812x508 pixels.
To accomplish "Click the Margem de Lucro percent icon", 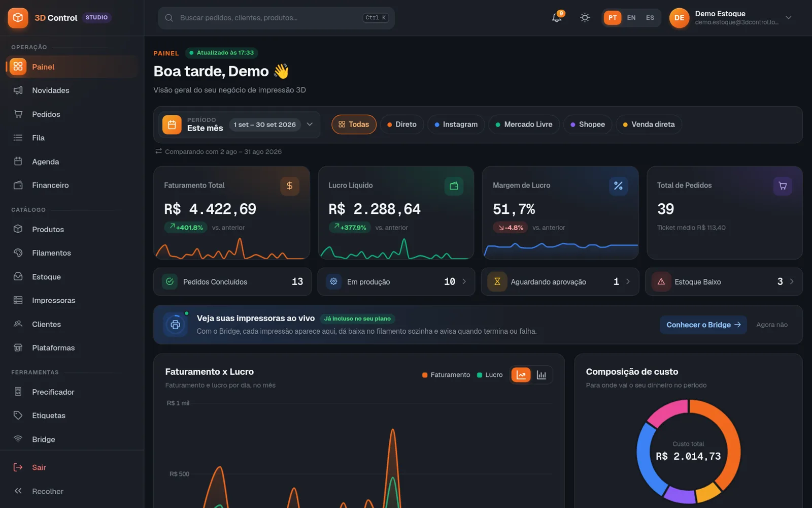I will coord(618,186).
